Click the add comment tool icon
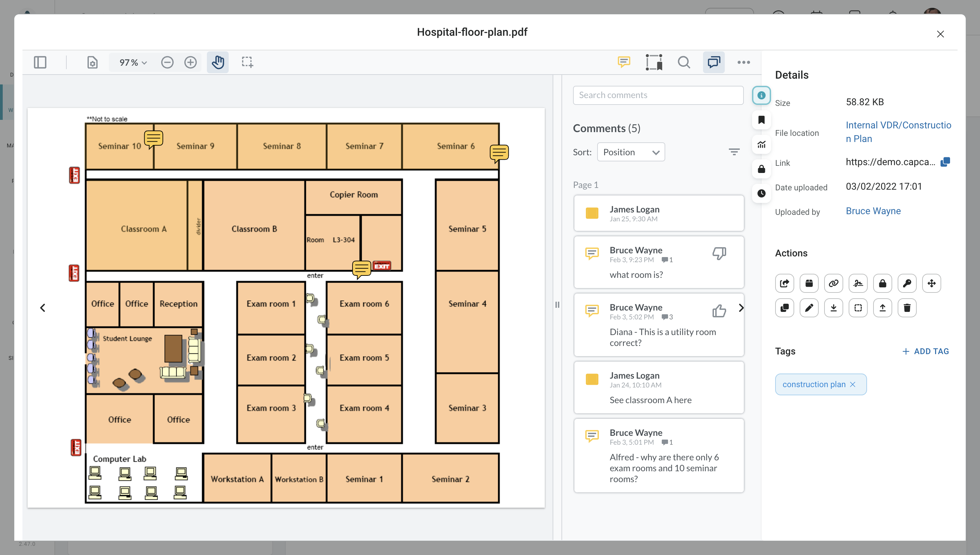980x555 pixels. point(623,62)
